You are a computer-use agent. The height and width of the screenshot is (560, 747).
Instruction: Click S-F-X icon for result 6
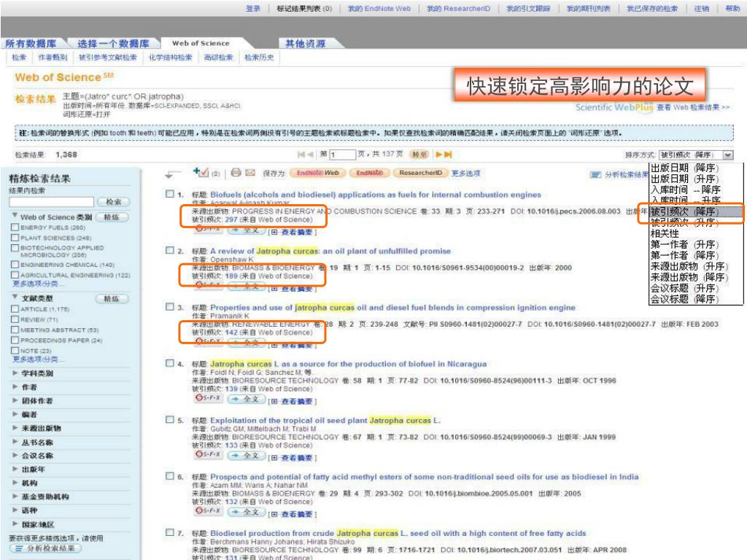point(208,510)
